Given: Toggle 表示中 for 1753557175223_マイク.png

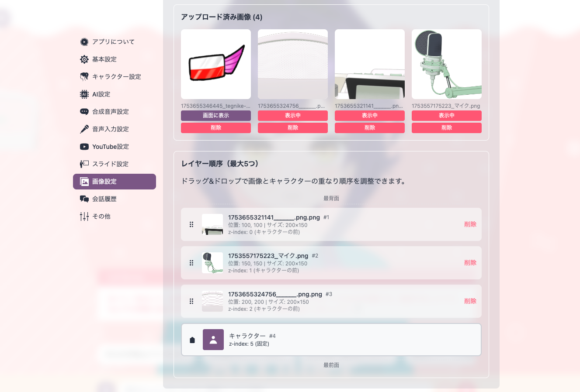Looking at the screenshot, I should pyautogui.click(x=446, y=115).
